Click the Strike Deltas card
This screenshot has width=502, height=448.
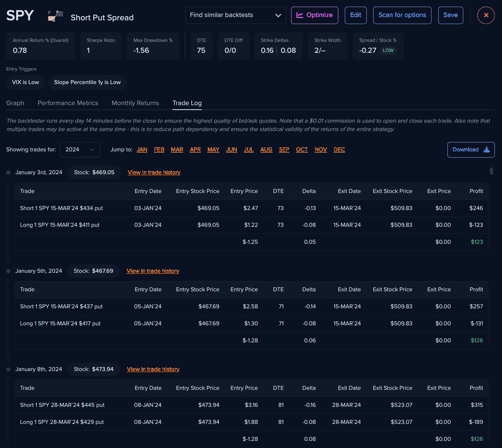(x=278, y=46)
